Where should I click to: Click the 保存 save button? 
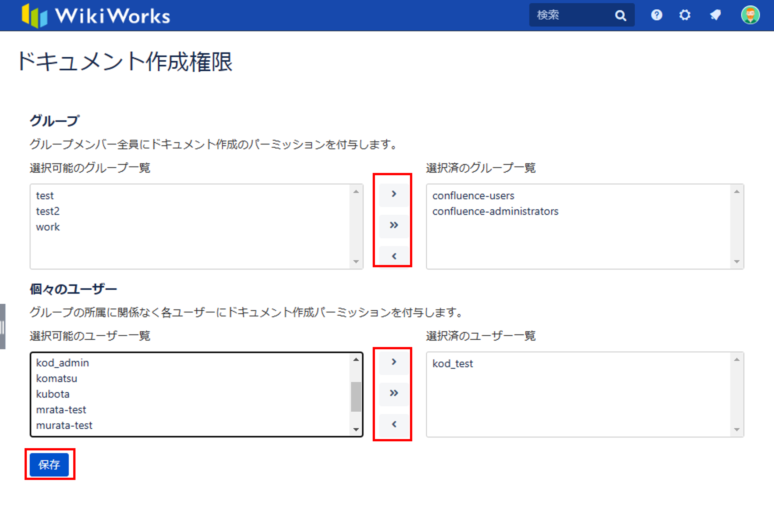(49, 464)
